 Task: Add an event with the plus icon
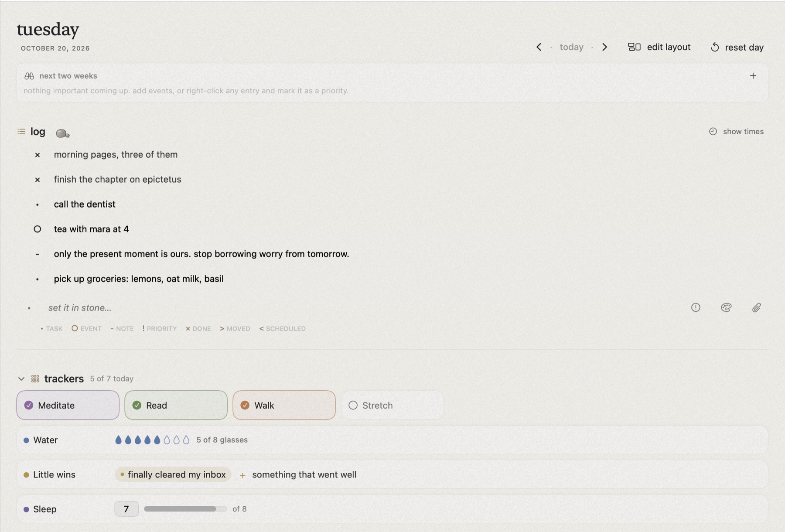[x=753, y=76]
